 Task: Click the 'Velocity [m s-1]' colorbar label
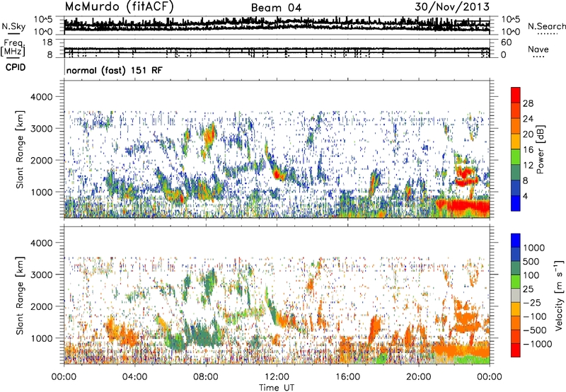[559, 295]
